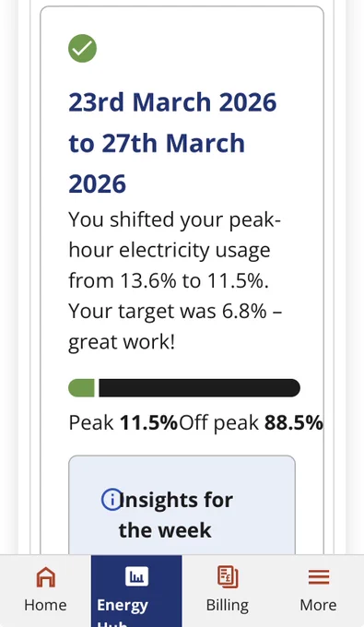Tap the Peak 11.5% label

123,422
